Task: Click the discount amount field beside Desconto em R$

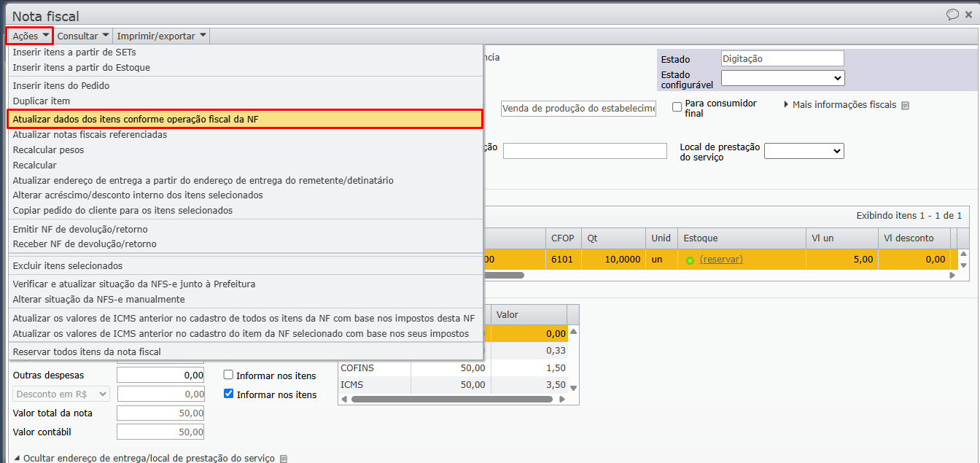Action: click(x=160, y=394)
